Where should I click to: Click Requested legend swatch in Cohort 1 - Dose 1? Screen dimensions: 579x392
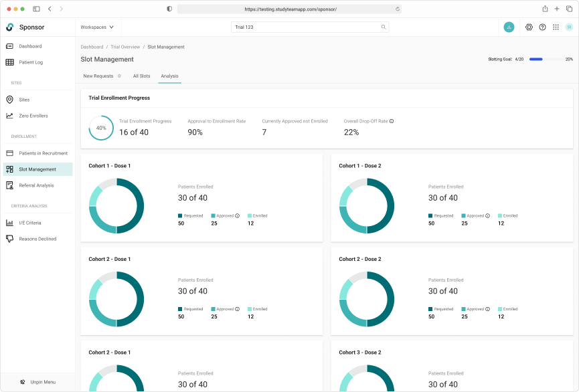point(180,215)
